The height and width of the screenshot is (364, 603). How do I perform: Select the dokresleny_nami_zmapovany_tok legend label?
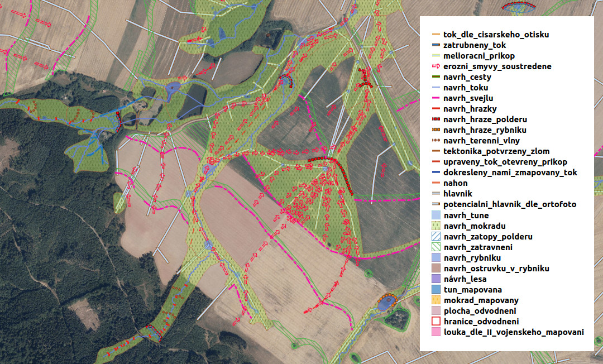coord(510,173)
